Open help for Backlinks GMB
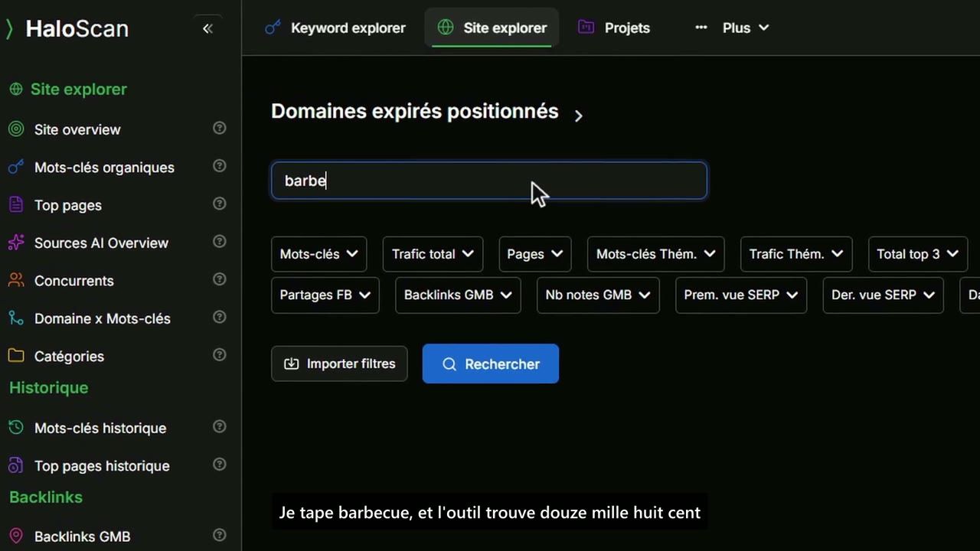Screen dimensions: 980x551 [x=220, y=535]
